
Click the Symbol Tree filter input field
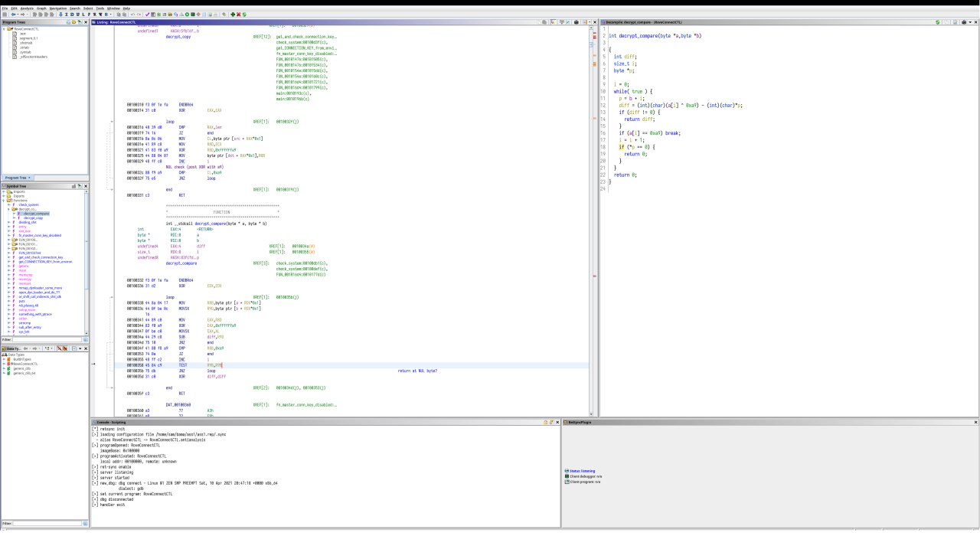click(x=46, y=338)
